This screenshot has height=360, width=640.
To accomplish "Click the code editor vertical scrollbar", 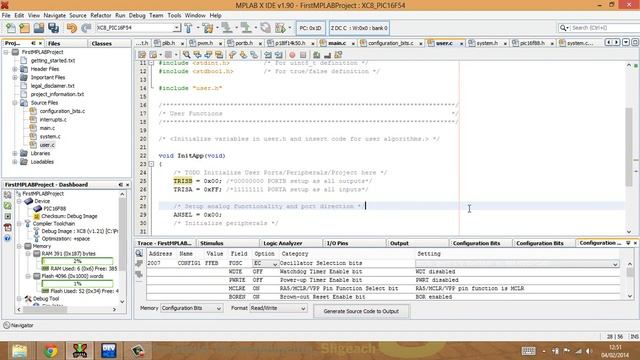I will tap(629, 148).
